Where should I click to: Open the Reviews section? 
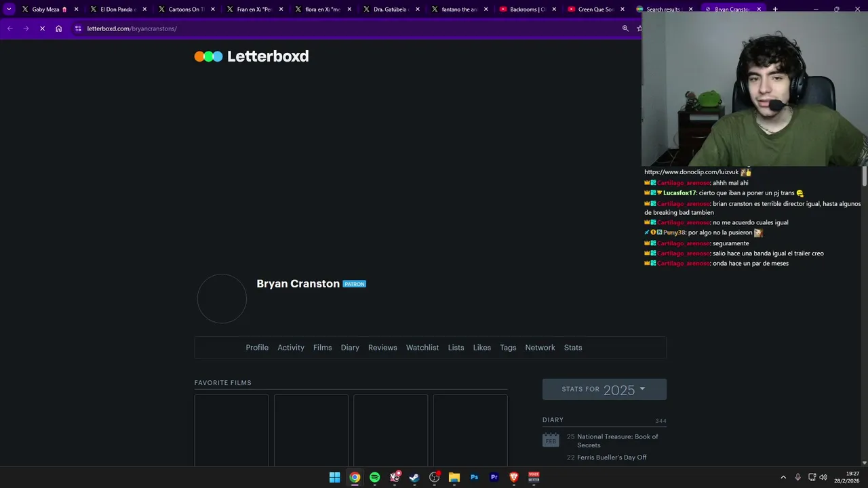pyautogui.click(x=382, y=348)
